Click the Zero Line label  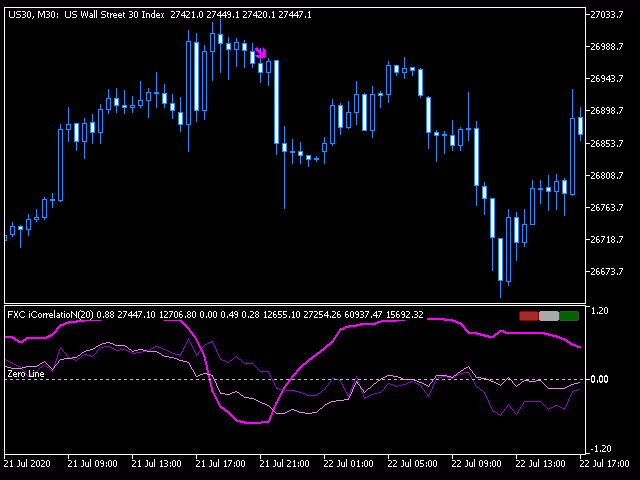[25, 374]
